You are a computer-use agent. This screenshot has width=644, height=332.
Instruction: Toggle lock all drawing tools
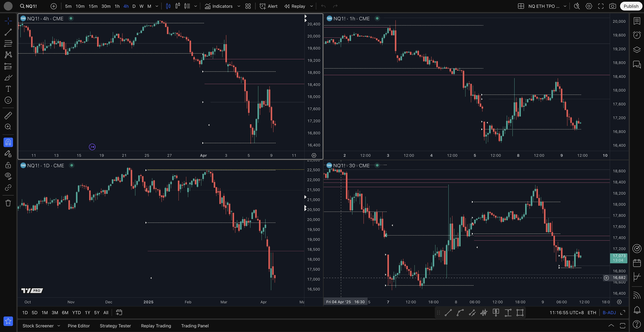(8, 165)
